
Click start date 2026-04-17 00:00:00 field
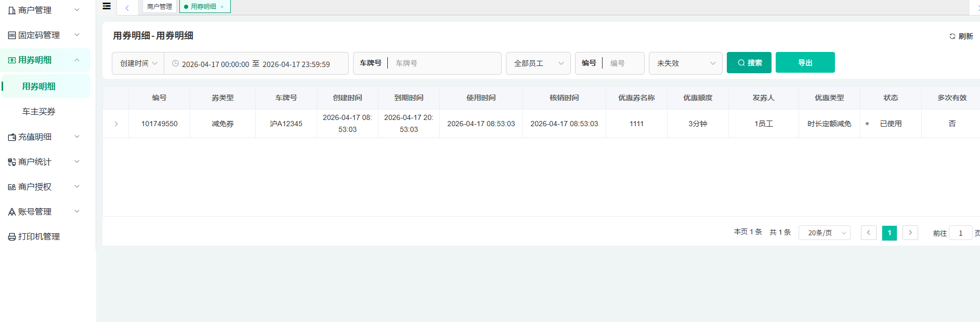coord(215,64)
